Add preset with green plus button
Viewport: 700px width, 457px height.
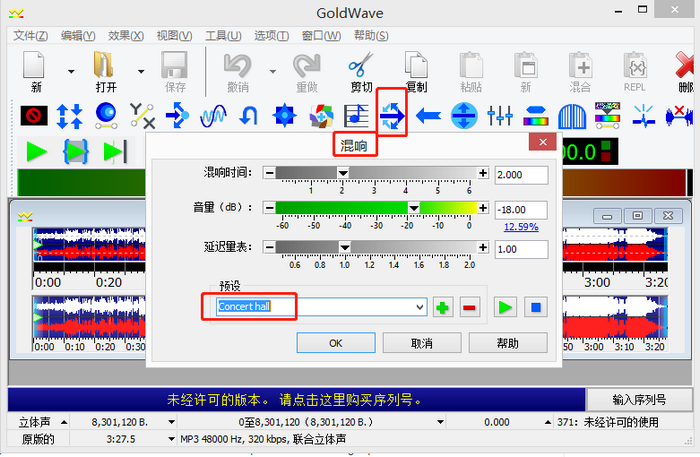[x=443, y=307]
